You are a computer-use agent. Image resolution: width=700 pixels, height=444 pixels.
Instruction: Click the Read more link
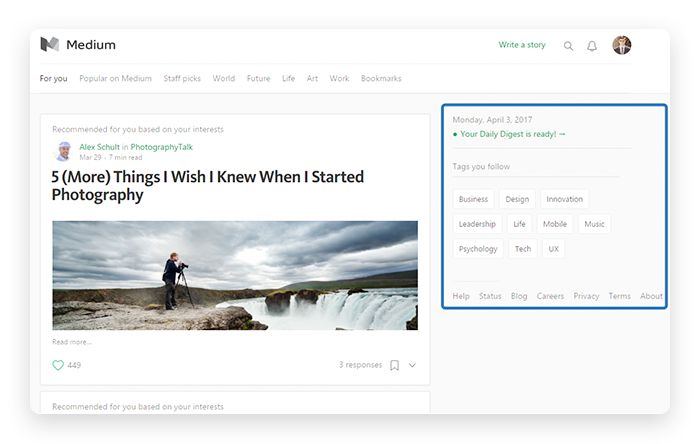click(x=71, y=342)
